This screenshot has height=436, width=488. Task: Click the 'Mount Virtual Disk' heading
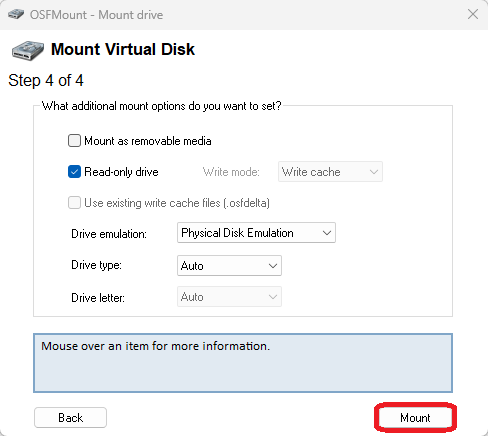123,49
